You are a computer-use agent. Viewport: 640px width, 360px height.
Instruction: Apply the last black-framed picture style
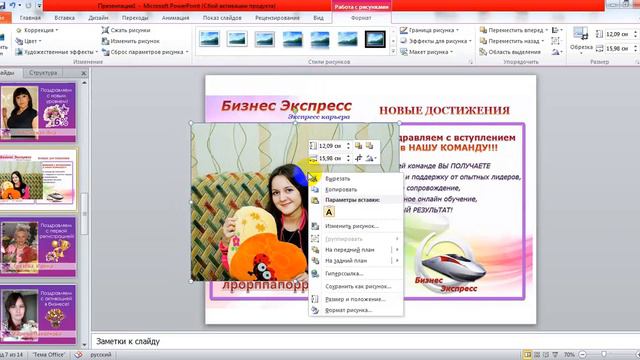pyautogui.click(x=375, y=39)
